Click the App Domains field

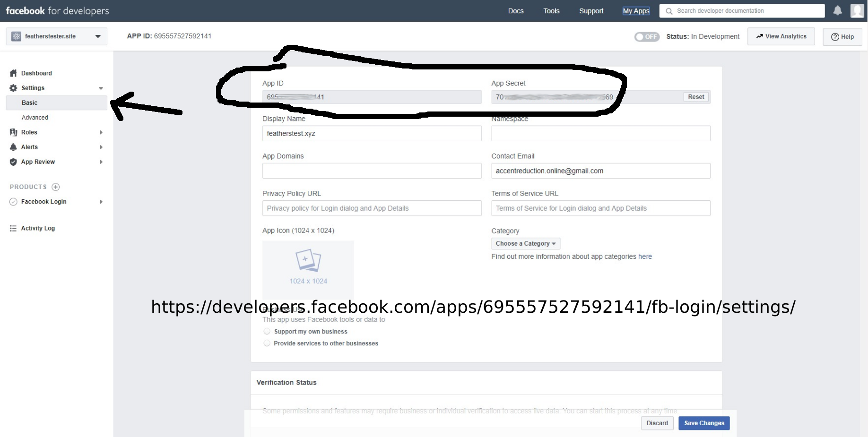tap(372, 171)
